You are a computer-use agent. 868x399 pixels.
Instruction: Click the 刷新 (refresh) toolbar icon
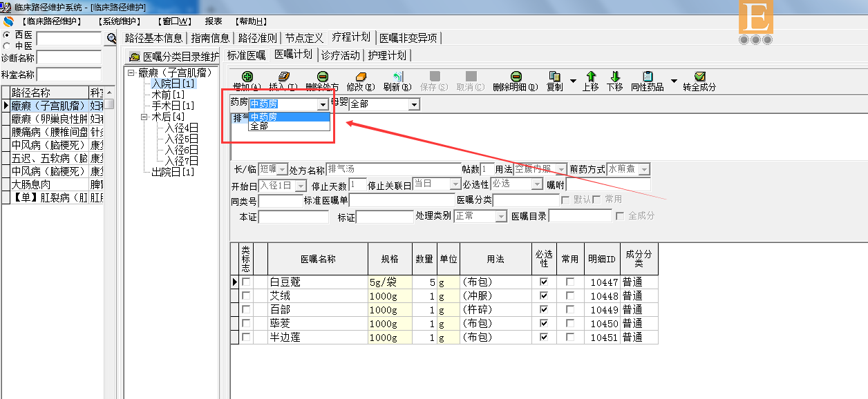pyautogui.click(x=397, y=77)
